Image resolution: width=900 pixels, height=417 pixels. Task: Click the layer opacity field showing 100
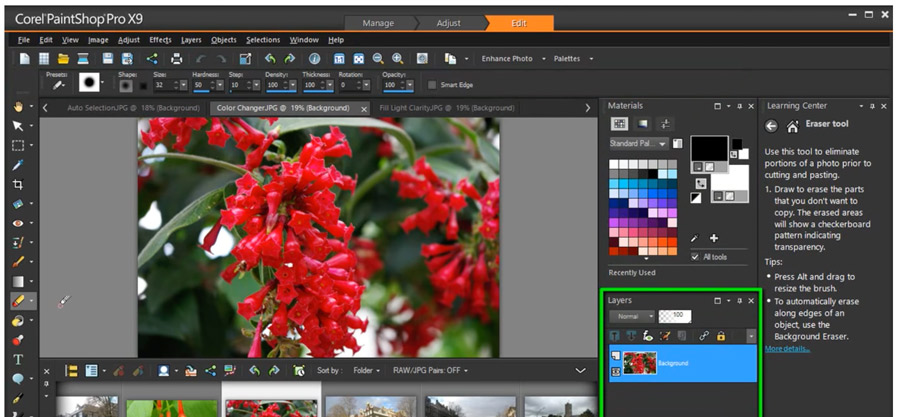(x=675, y=316)
